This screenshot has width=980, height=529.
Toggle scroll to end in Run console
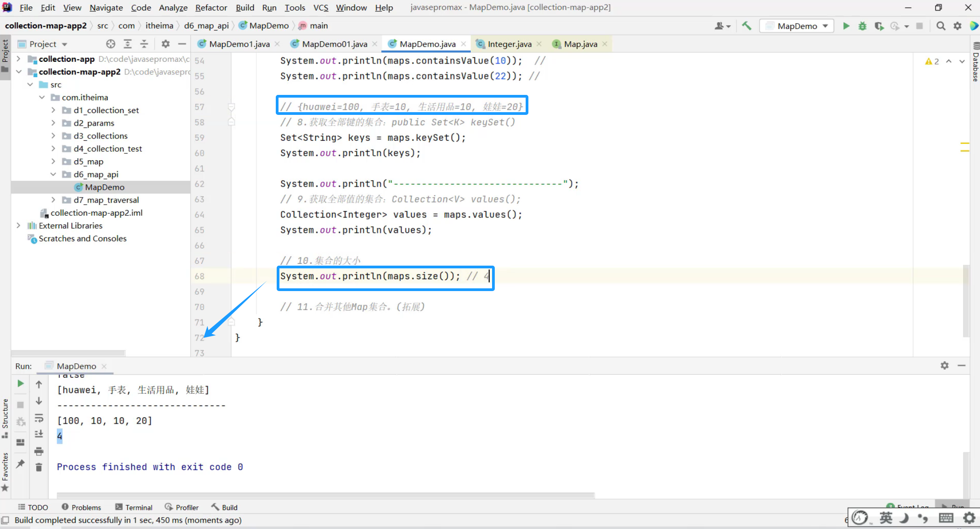[39, 434]
